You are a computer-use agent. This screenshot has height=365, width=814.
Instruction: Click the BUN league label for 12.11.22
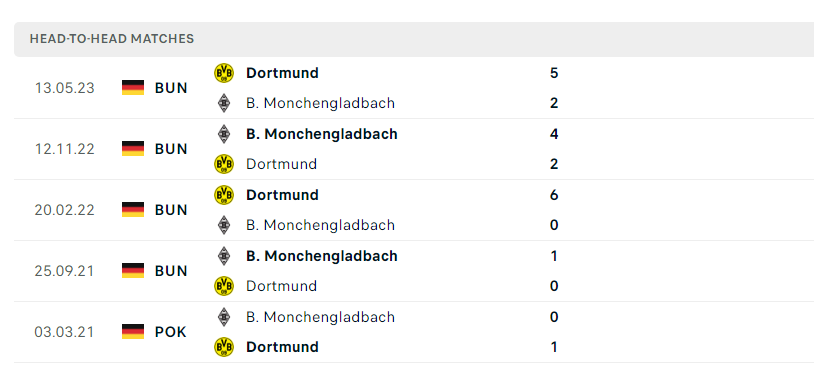click(171, 149)
